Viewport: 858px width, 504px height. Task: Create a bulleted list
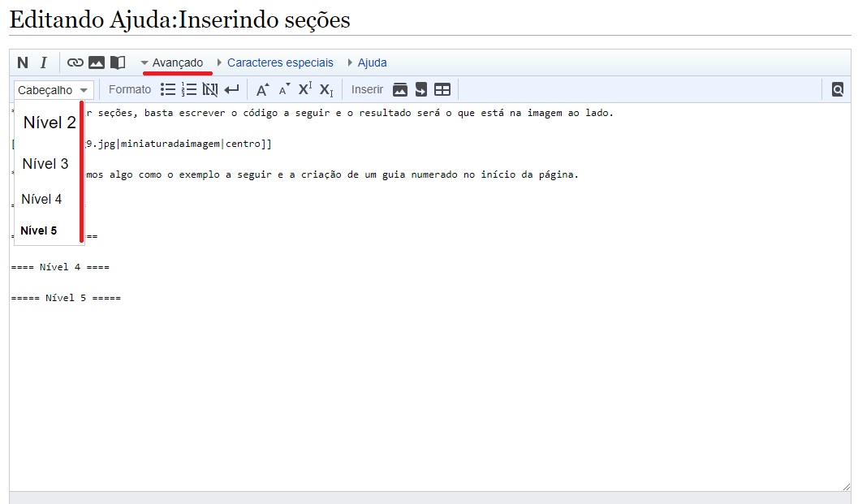click(168, 89)
